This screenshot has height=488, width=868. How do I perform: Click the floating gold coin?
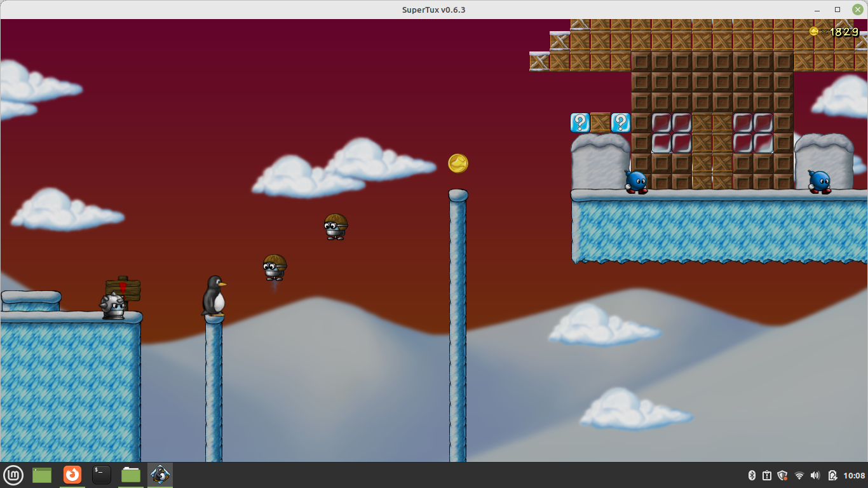pos(458,163)
